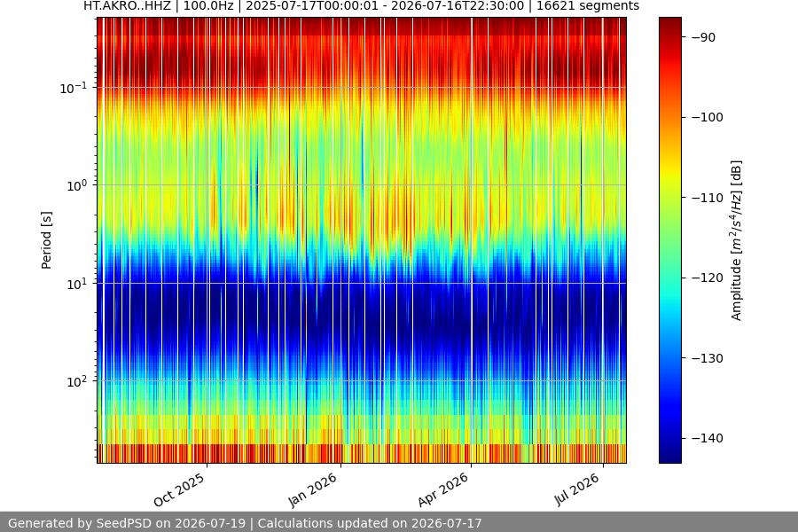Screen dimensions: 798x532
Task: Click the 'Oct 2025' x-axis label
Action: coord(179,489)
